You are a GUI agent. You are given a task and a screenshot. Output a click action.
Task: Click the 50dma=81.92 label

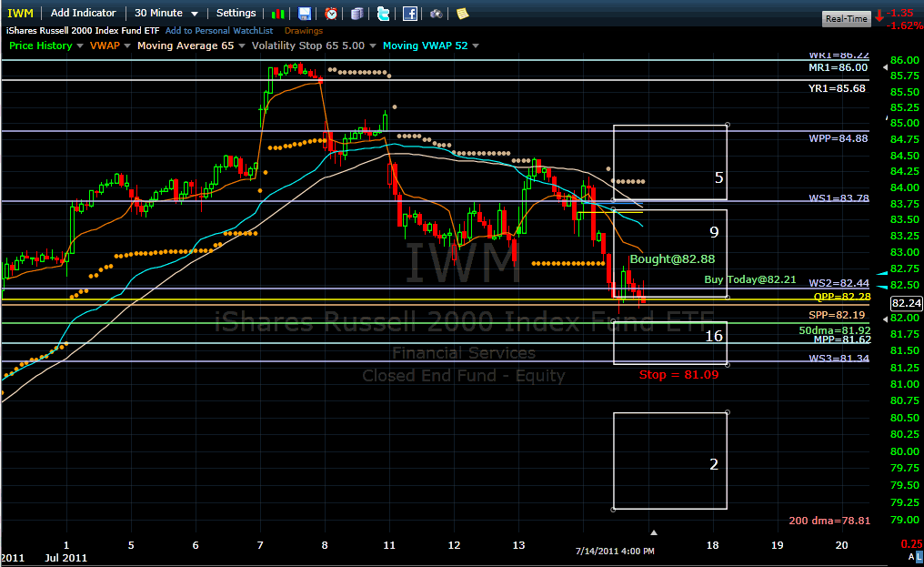pos(835,330)
